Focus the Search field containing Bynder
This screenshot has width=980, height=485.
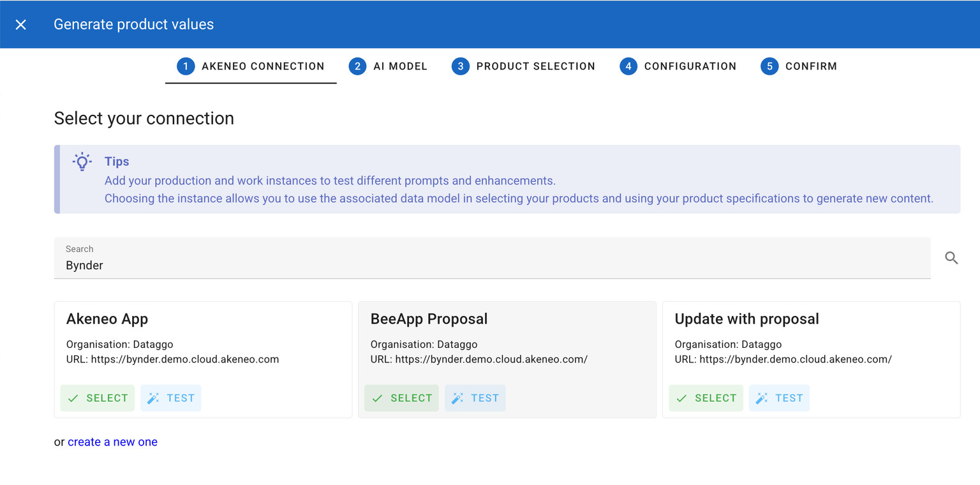[493, 258]
